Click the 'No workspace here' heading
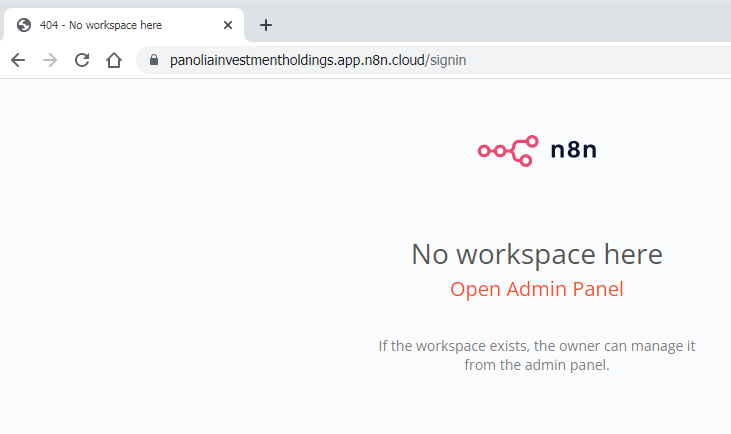Viewport: 731px width, 434px height. pos(537,255)
